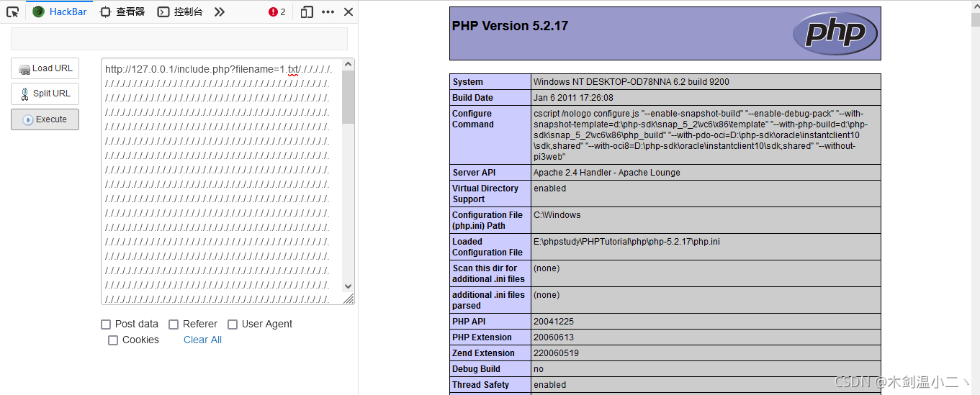Click the PHP logo image
The height and width of the screenshot is (395, 980).
(x=835, y=33)
